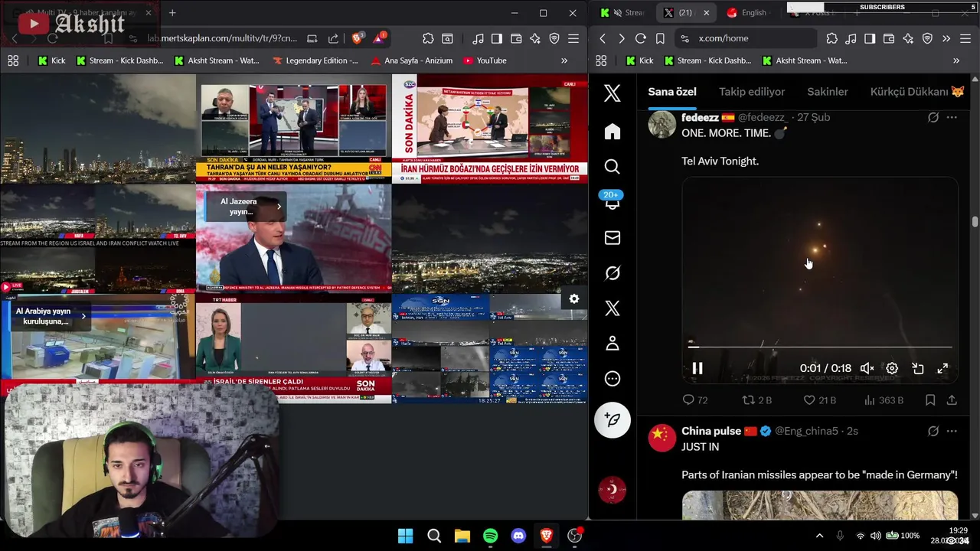Screen dimensions: 980x551
Task: Switch to Takip ediliyor tab
Action: click(752, 92)
